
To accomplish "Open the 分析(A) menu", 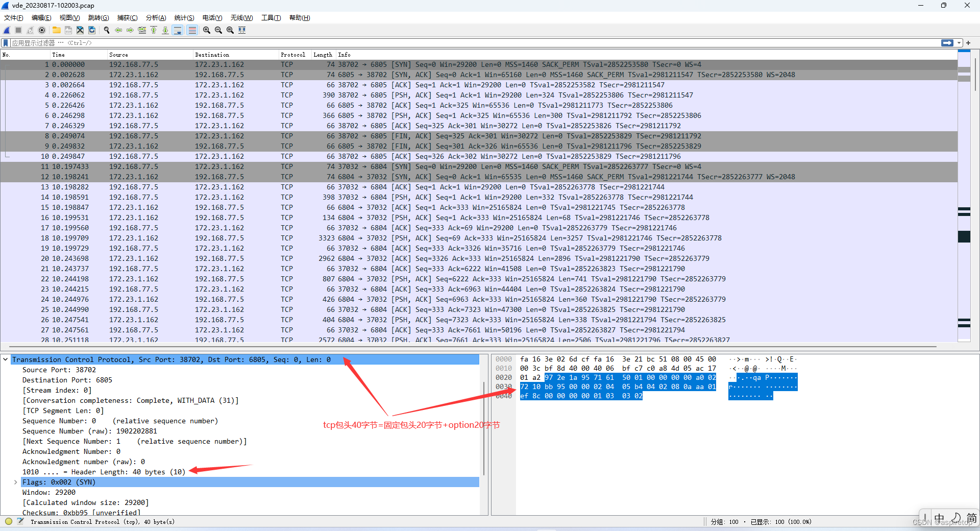I will 156,18.
